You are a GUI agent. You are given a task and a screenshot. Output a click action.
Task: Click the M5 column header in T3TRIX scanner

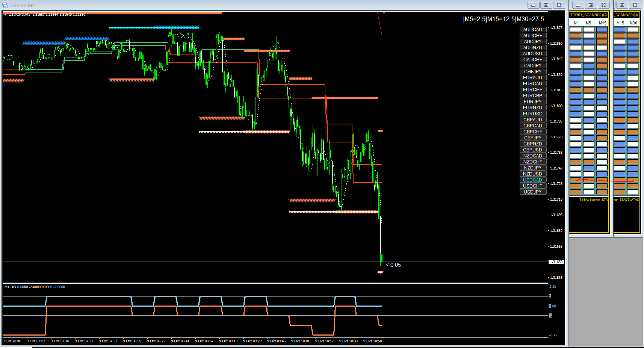(588, 23)
